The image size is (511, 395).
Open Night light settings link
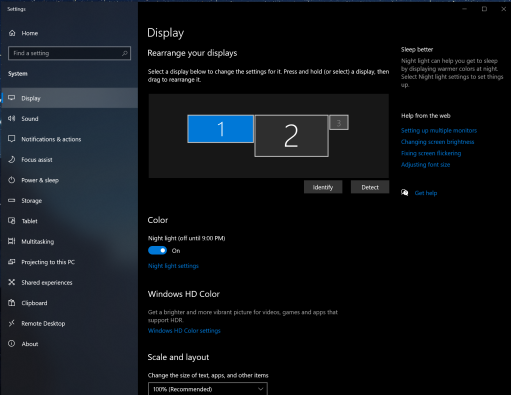(x=173, y=266)
